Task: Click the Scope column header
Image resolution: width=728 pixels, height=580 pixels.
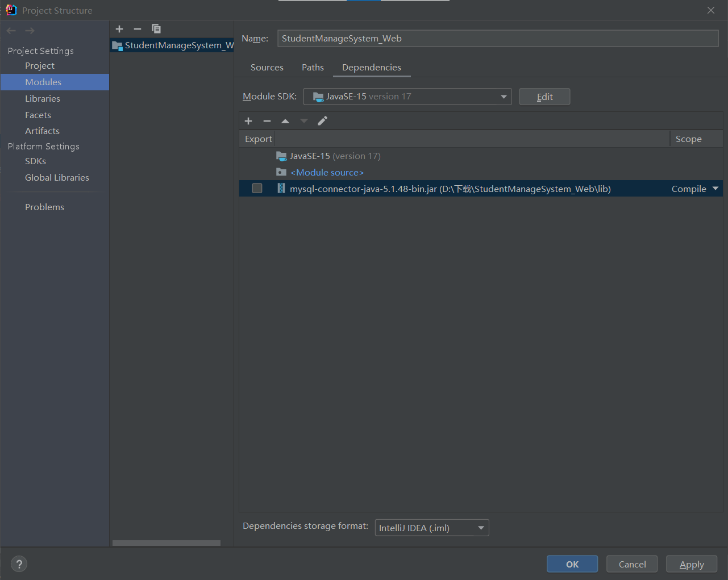Action: [x=696, y=139]
